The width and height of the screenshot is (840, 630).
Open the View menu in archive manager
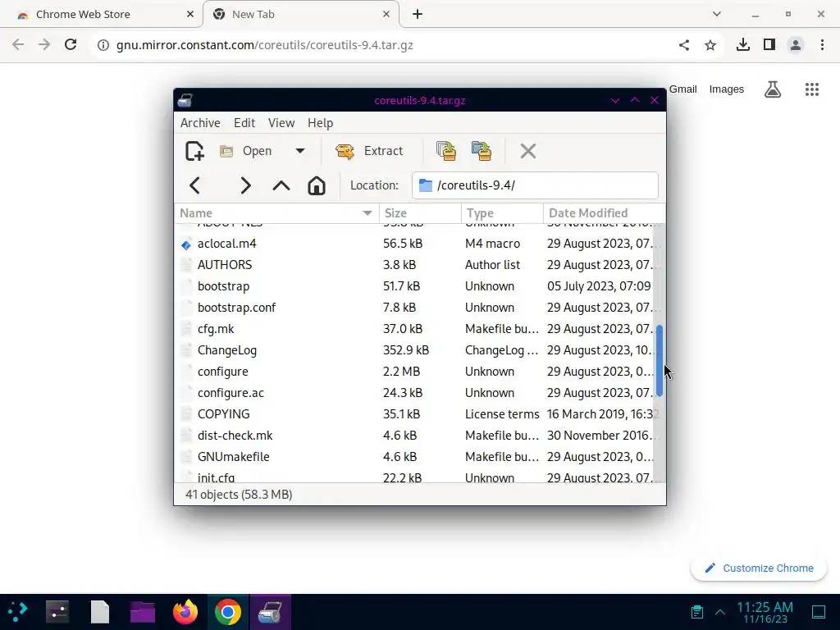tap(281, 123)
